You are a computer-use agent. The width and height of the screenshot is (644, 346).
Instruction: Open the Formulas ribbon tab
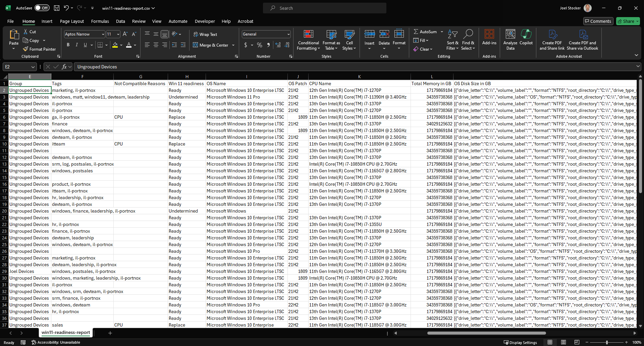click(x=100, y=21)
